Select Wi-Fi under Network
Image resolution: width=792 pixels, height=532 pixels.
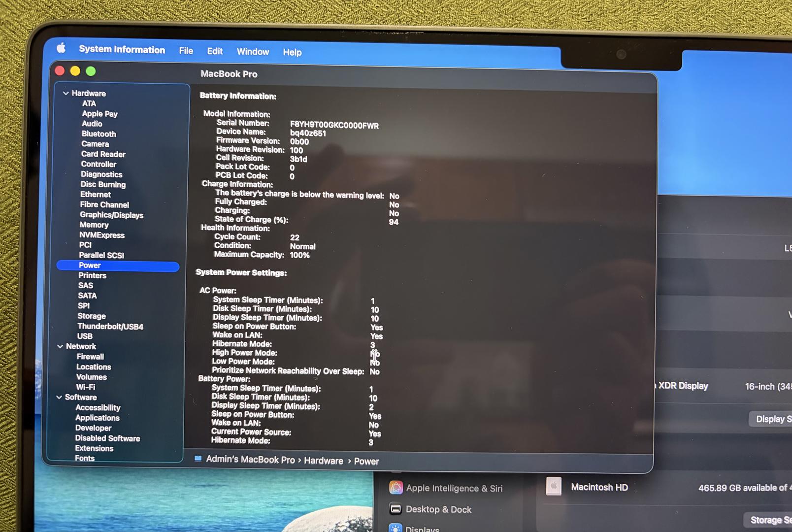(85, 387)
